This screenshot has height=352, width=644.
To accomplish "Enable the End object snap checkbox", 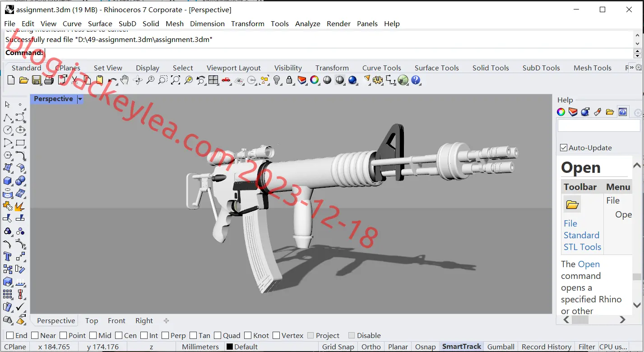I will [x=9, y=335].
